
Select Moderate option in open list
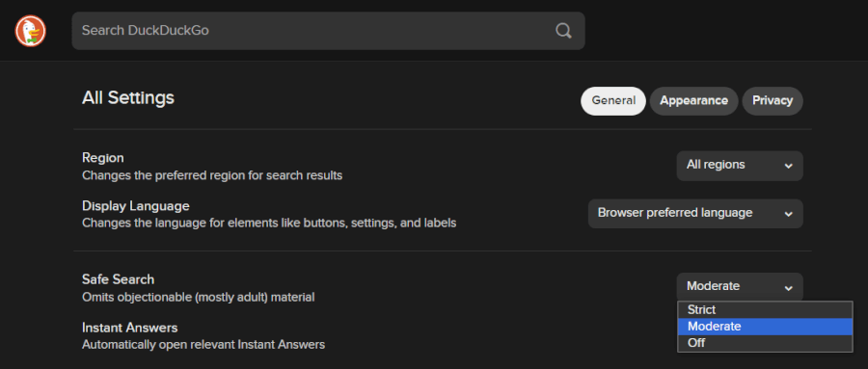tap(765, 327)
